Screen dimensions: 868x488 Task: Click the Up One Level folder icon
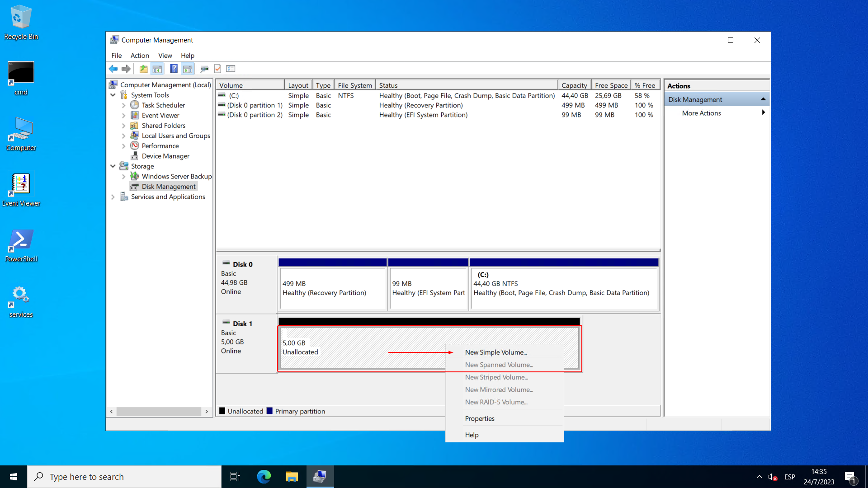tap(143, 69)
